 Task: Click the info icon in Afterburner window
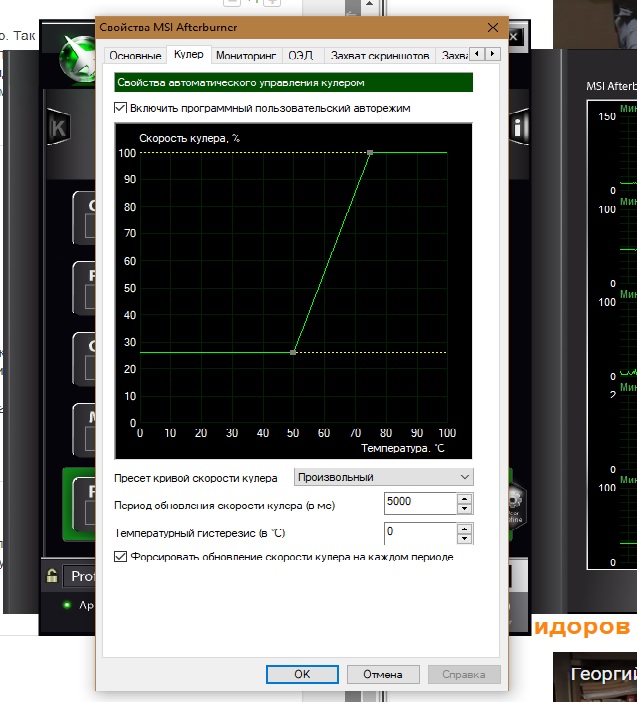[x=518, y=128]
